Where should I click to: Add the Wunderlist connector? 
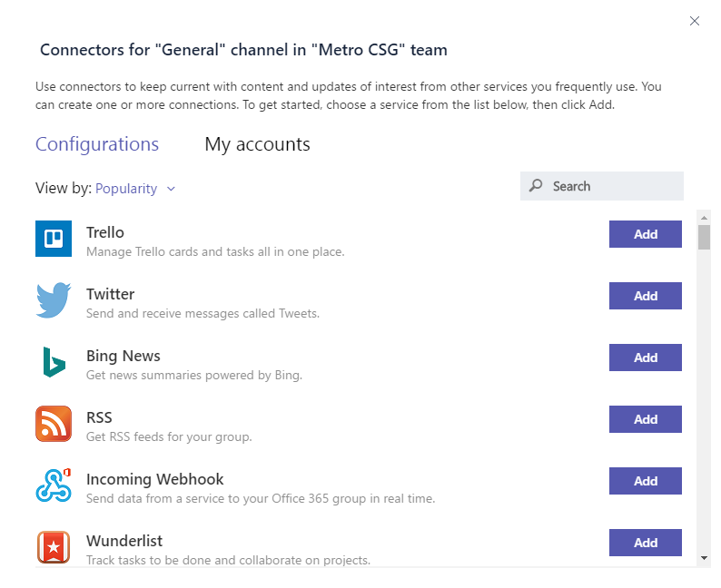(x=645, y=542)
